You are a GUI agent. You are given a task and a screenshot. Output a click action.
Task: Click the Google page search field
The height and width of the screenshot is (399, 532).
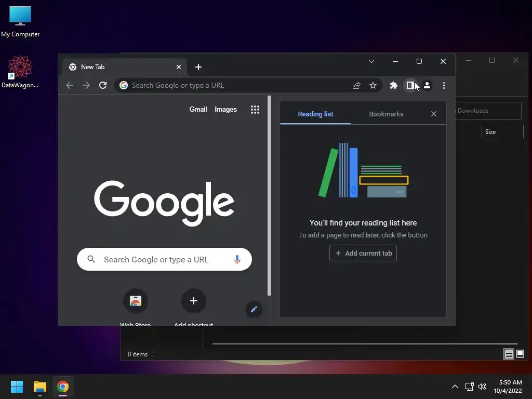(165, 260)
